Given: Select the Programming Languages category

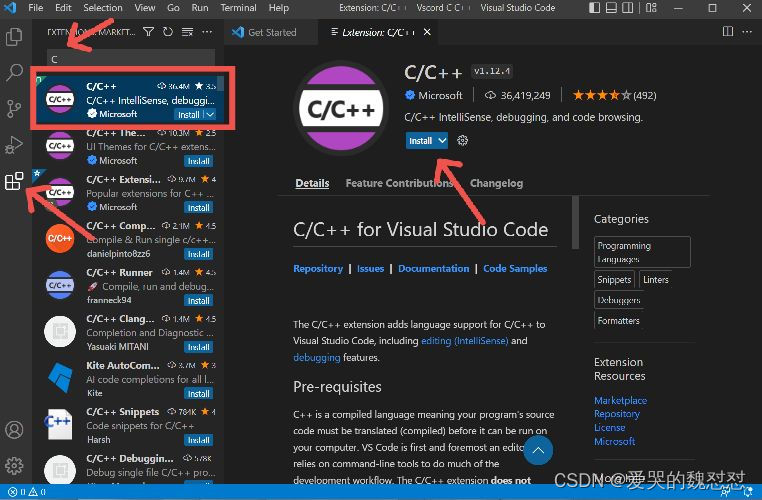Looking at the screenshot, I should 642,252.
